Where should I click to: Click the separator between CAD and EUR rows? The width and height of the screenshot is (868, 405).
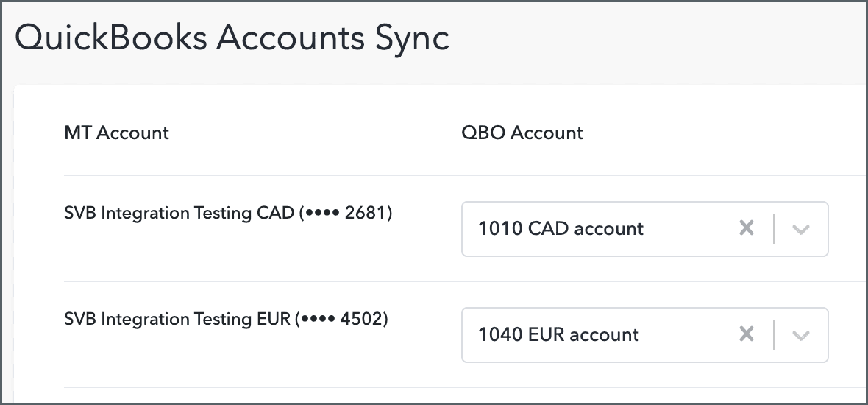coord(438,281)
